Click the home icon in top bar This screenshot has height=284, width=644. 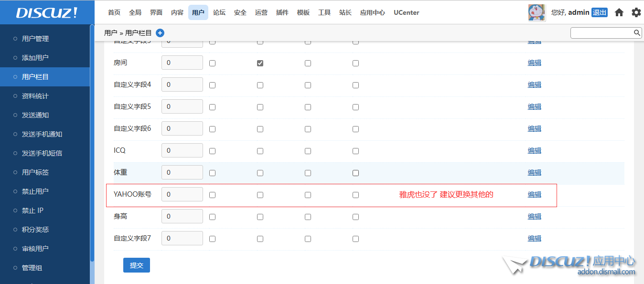click(619, 12)
